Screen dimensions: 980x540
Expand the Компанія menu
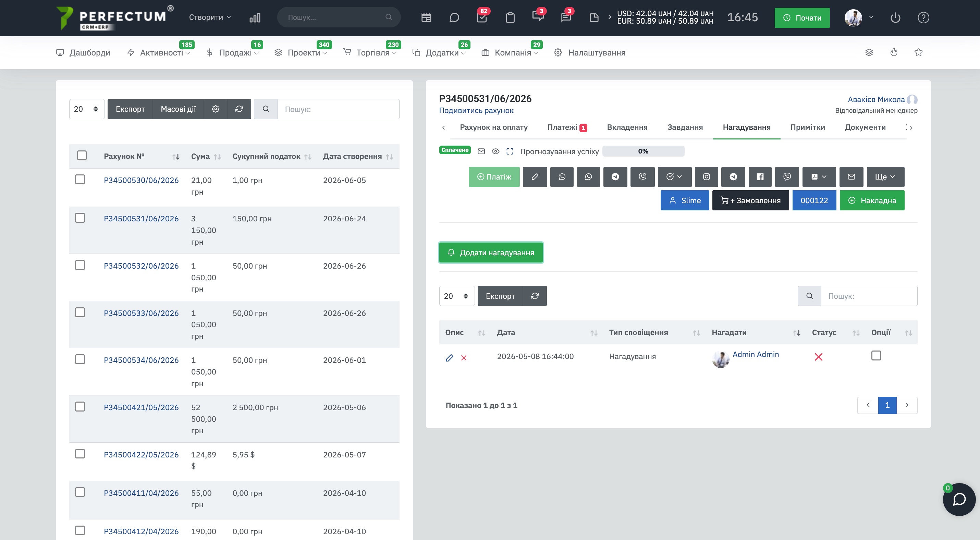pyautogui.click(x=510, y=52)
